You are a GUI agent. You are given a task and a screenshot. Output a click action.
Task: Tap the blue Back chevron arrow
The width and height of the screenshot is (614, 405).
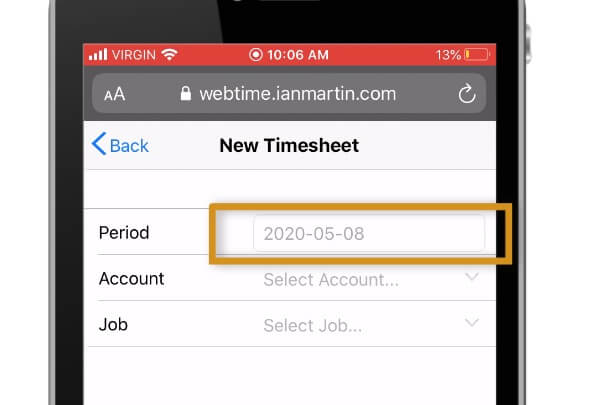click(98, 145)
